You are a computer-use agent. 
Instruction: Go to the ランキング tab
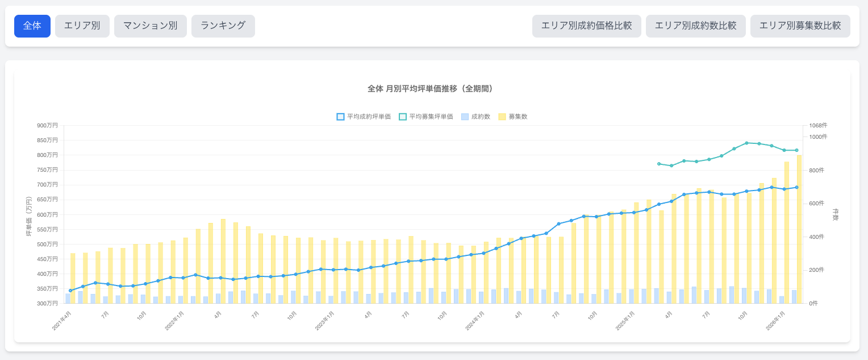tap(223, 26)
